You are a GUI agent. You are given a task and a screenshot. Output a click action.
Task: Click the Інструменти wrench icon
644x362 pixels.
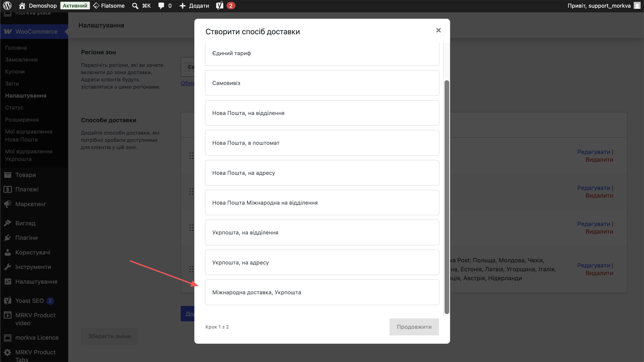(8, 267)
